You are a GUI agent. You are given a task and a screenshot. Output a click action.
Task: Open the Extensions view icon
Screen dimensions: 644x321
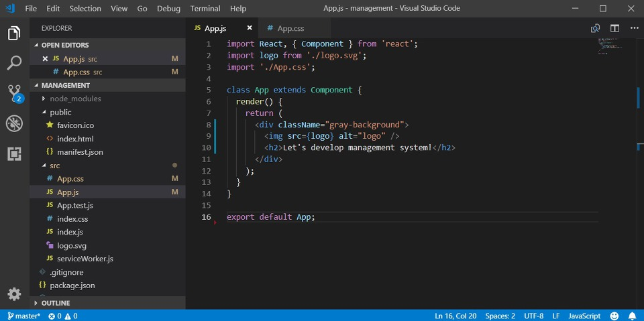click(14, 153)
